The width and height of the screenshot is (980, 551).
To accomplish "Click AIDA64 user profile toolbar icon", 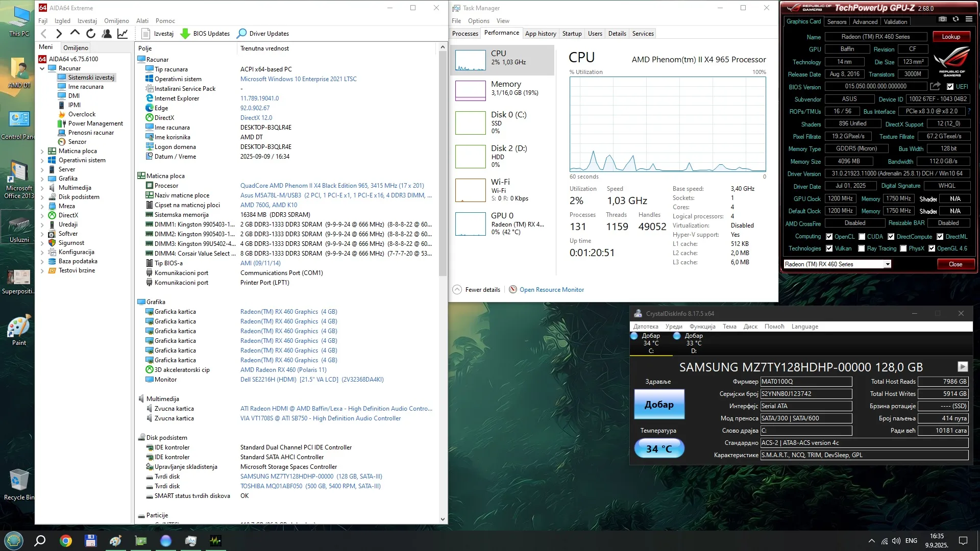I will point(107,34).
